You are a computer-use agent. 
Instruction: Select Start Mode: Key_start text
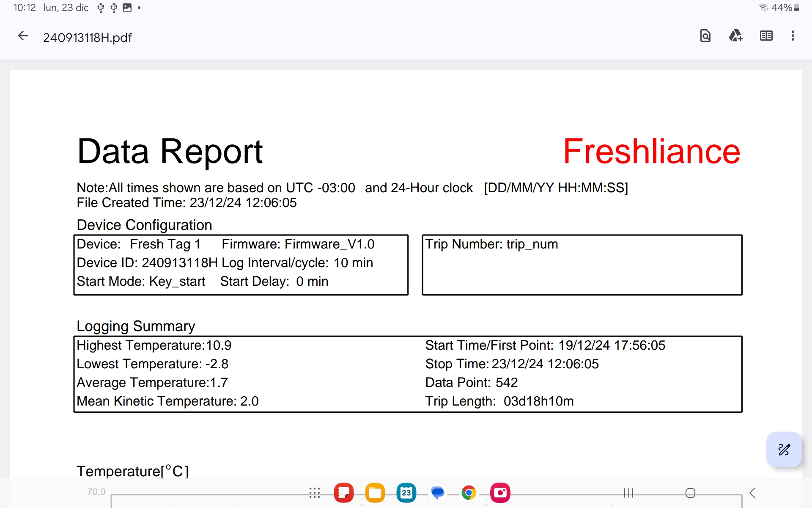[x=141, y=282]
